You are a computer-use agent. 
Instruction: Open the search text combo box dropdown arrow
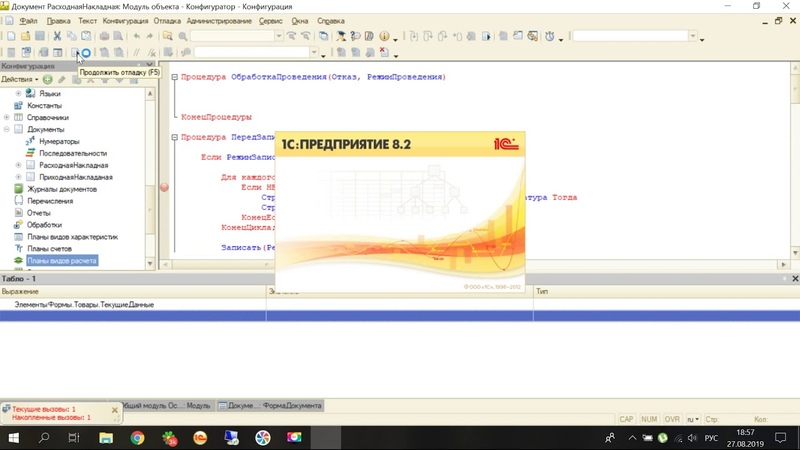(279, 36)
